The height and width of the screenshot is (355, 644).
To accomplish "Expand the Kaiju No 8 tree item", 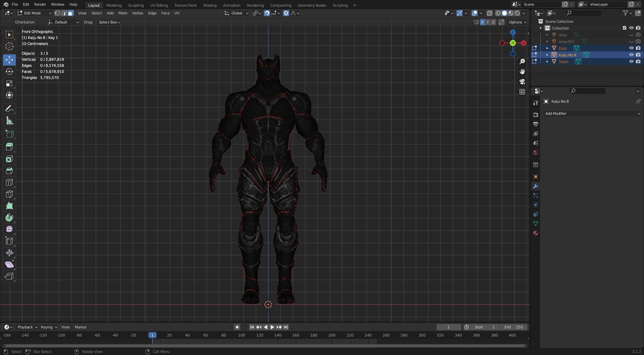I will (547, 55).
